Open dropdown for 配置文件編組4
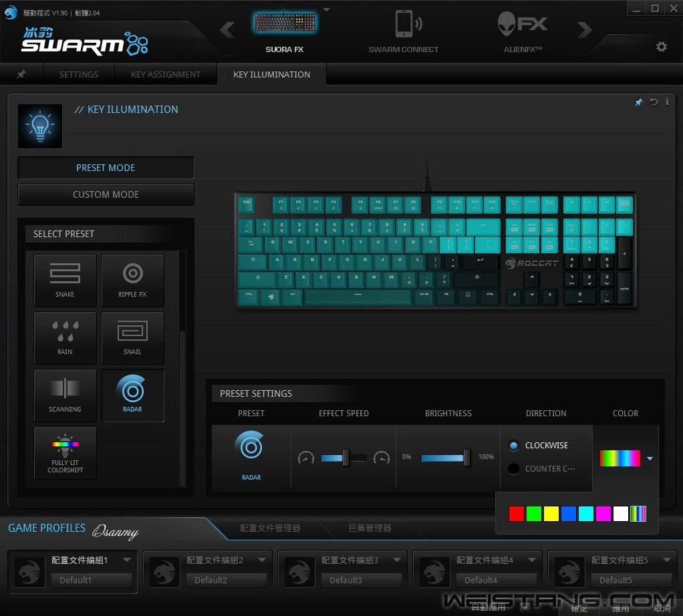Image resolution: width=683 pixels, height=616 pixels. coord(532,560)
